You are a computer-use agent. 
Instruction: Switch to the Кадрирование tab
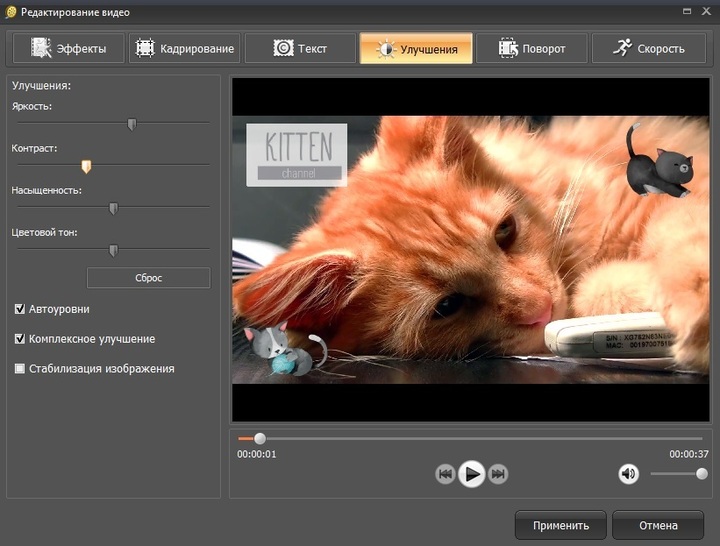point(184,48)
